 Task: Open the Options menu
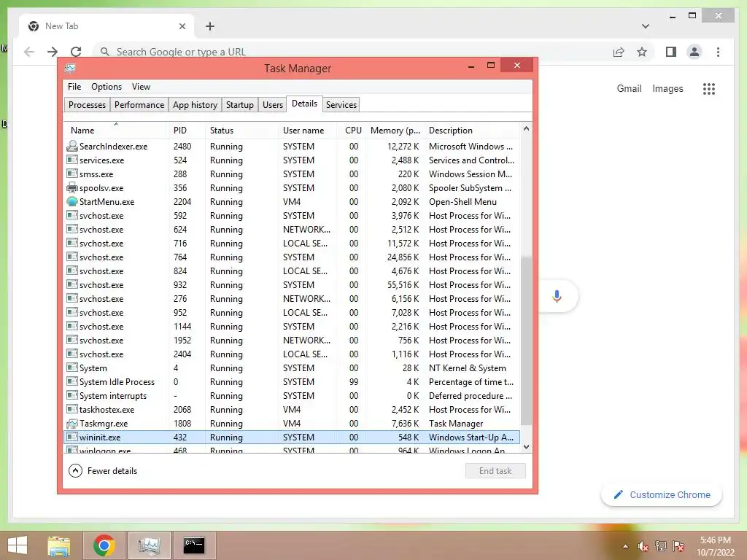point(107,87)
